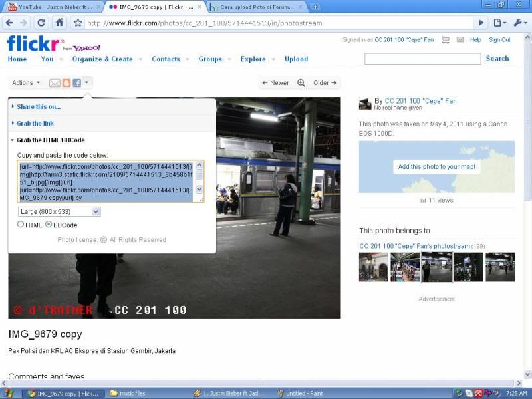
Task: Open the fourth photostream thumbnail
Action: 469,267
